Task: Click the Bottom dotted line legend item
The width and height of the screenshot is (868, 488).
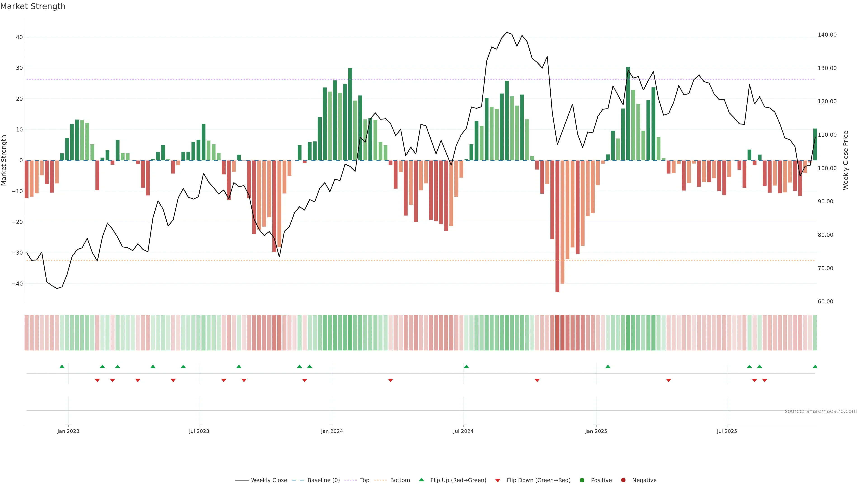Action: (x=400, y=480)
